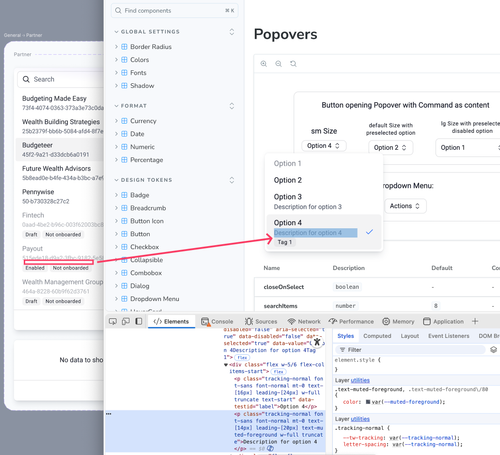The image size is (500, 455).
Task: Toggle Format section sort arrows
Action: click(x=232, y=106)
